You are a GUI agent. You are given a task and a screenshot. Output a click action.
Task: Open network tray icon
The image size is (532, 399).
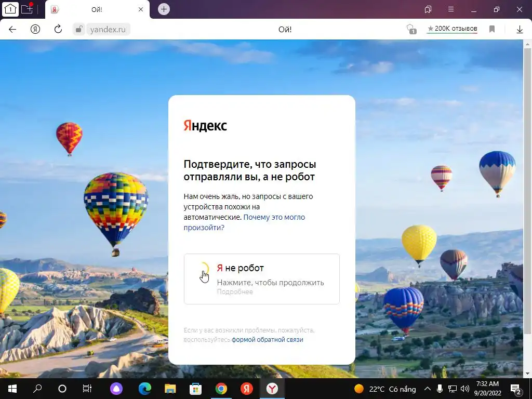453,389
